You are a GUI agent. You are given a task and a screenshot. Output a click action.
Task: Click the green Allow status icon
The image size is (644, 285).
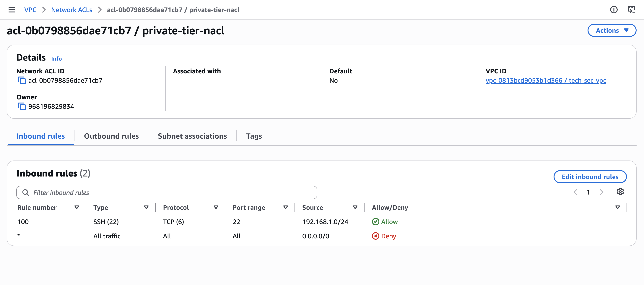click(x=375, y=222)
